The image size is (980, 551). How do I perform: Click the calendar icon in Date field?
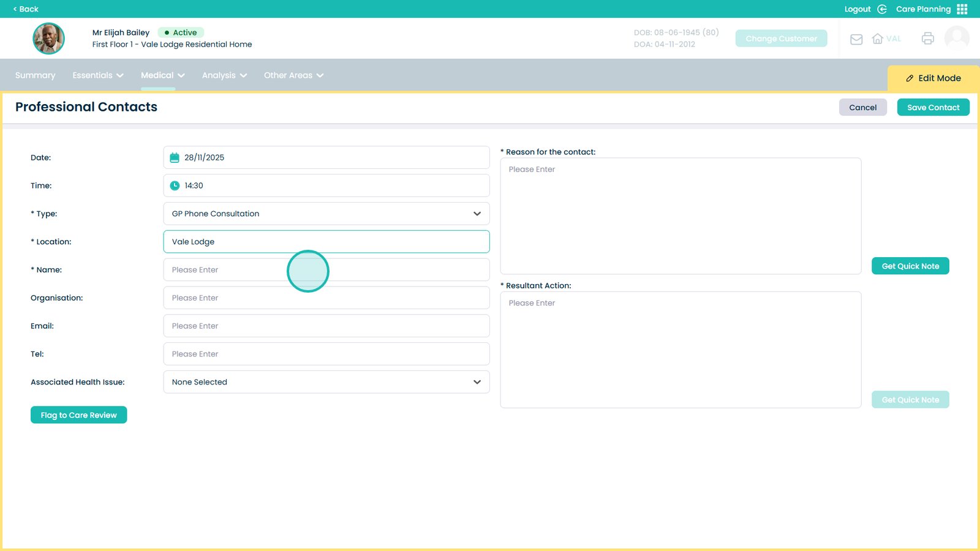coord(175,157)
